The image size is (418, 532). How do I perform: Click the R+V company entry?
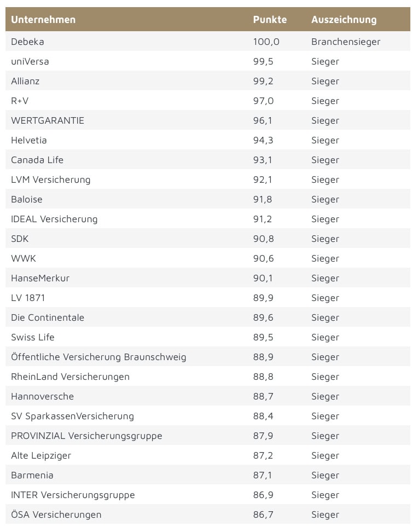(19, 101)
